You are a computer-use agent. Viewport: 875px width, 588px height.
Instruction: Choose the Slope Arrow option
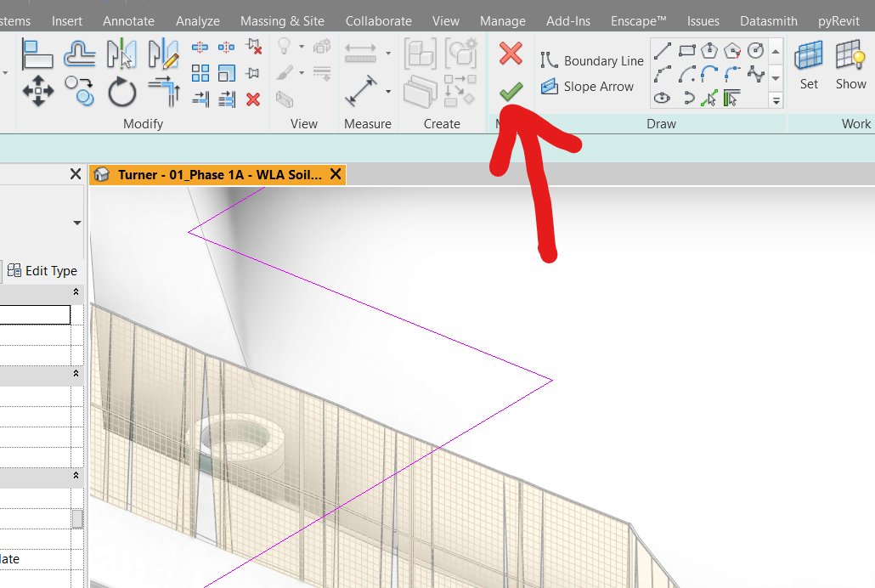588,87
